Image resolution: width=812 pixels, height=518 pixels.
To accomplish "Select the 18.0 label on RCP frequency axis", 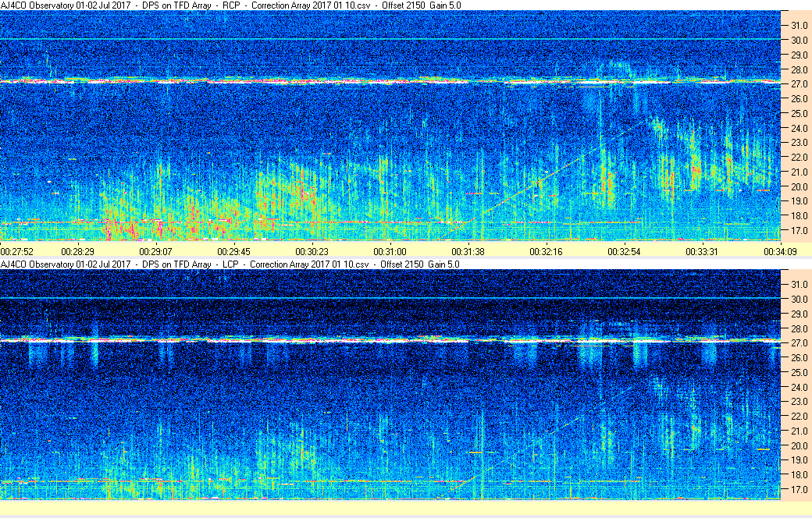I will 799,216.
